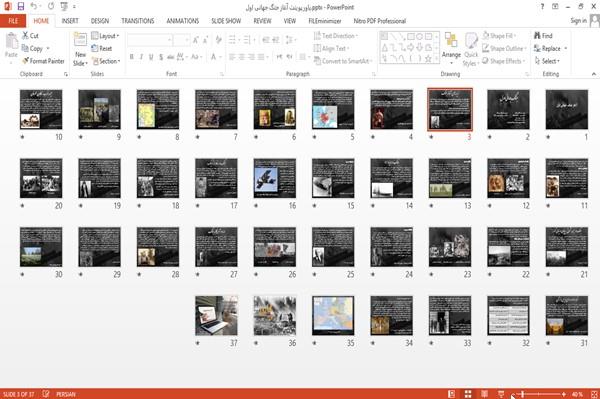The width and height of the screenshot is (600, 399).
Task: Switch to the INSERT tab
Action: tap(70, 21)
